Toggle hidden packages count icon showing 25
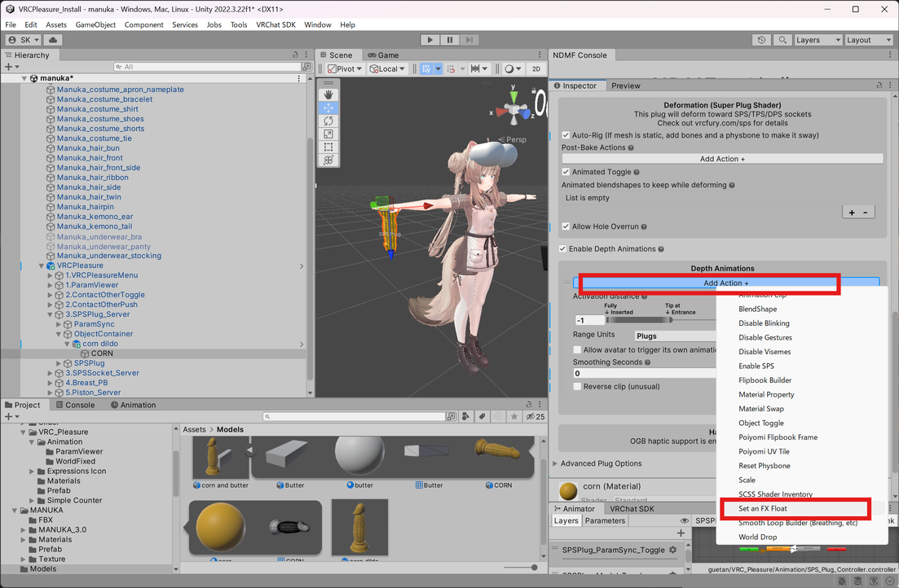Screen dimensions: 899x588 (x=535, y=417)
